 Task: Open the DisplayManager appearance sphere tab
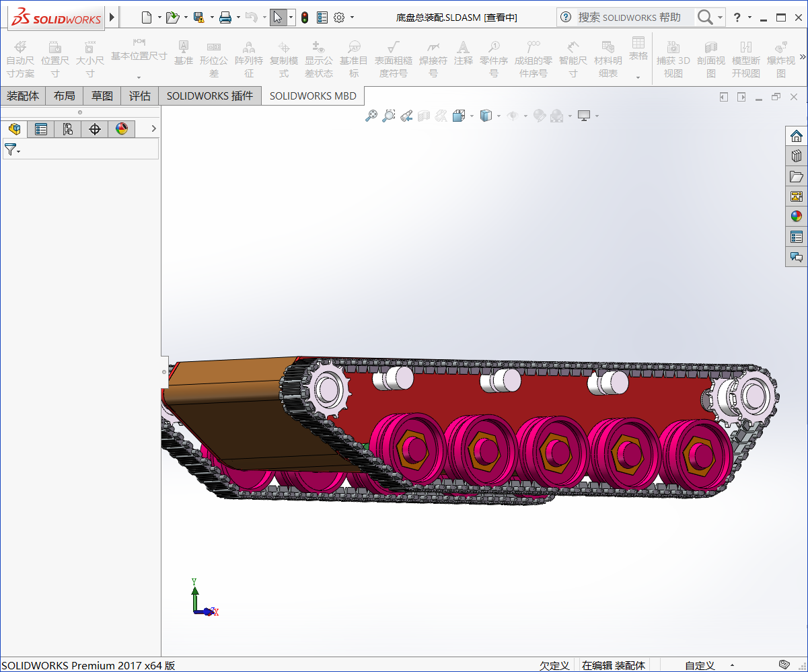(x=122, y=129)
